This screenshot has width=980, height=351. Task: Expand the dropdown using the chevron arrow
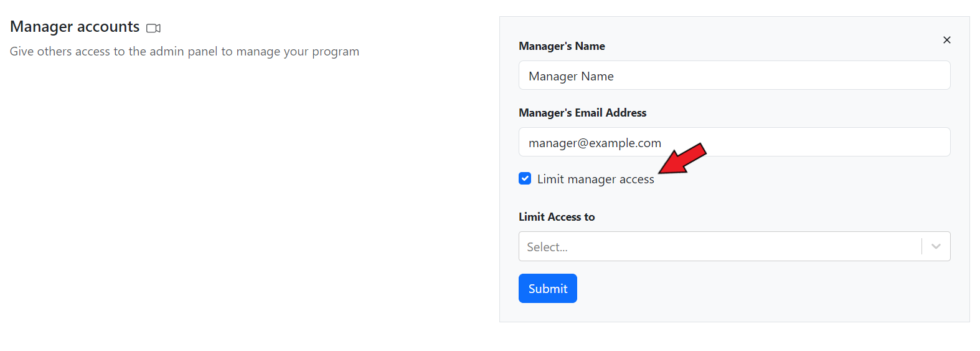click(x=936, y=246)
